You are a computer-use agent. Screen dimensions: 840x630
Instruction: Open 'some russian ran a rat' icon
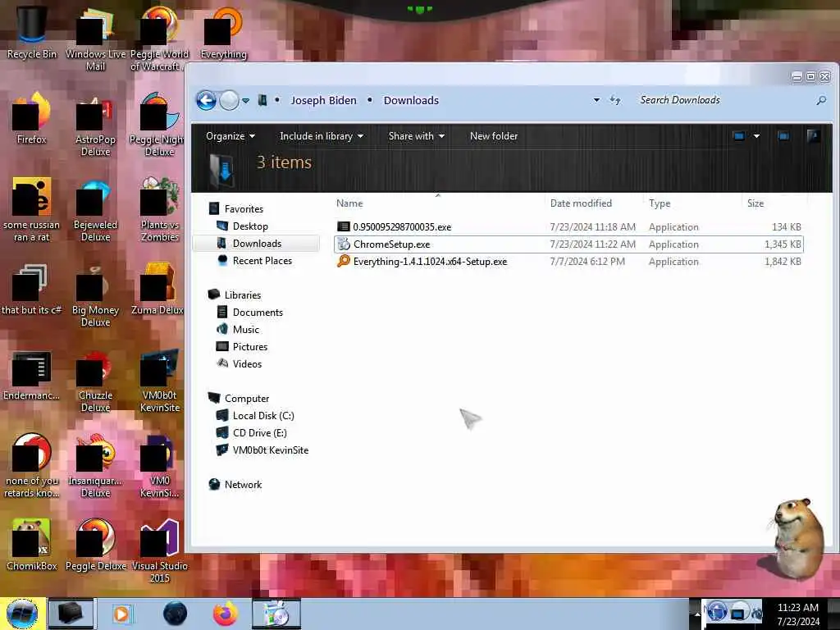32,210
